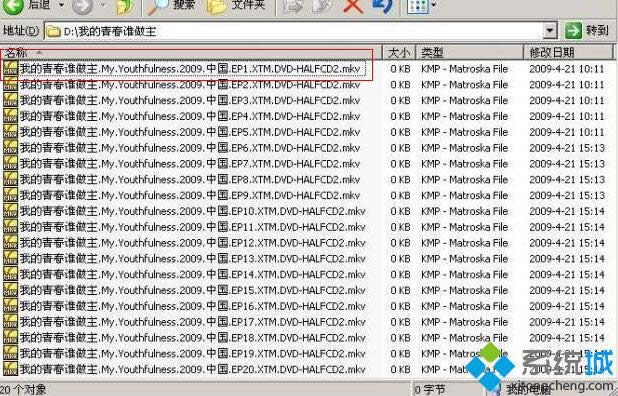The image size is (618, 396).
Task: Click the red Delete X icon
Action: click(353, 6)
